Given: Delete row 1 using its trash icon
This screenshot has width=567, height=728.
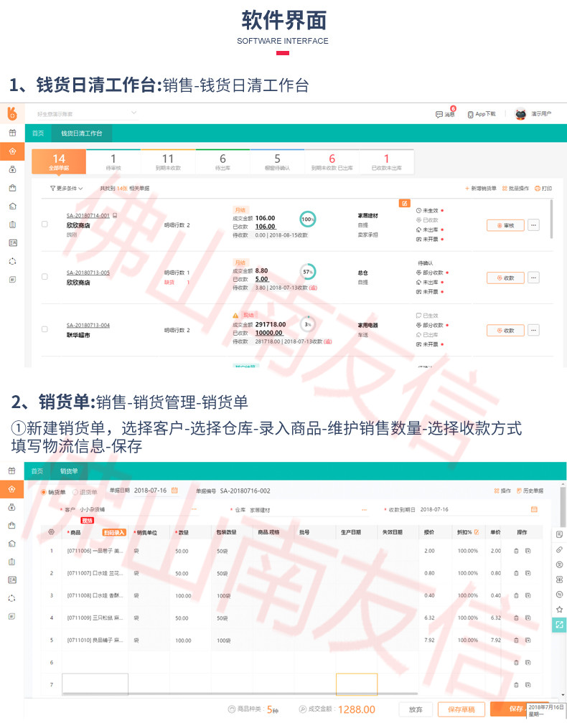Looking at the screenshot, I should (x=515, y=551).
